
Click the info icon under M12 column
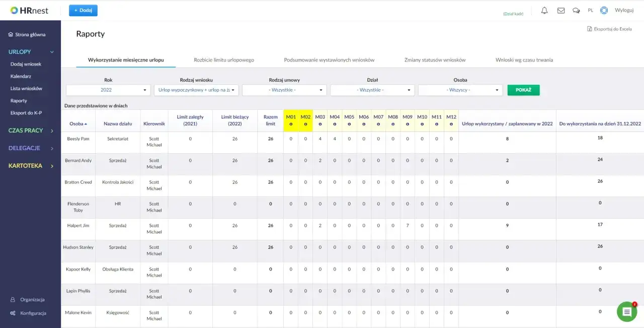(x=451, y=124)
